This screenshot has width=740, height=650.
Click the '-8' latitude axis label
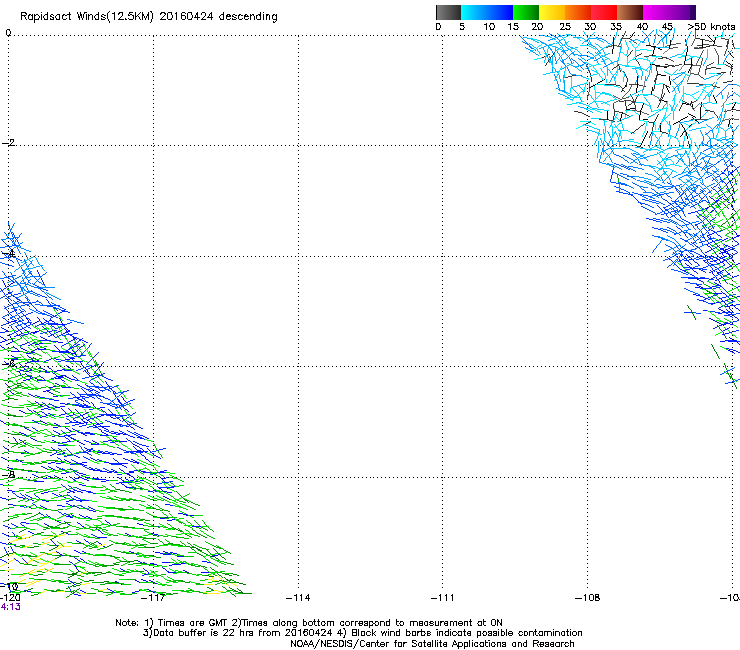pyautogui.click(x=8, y=475)
